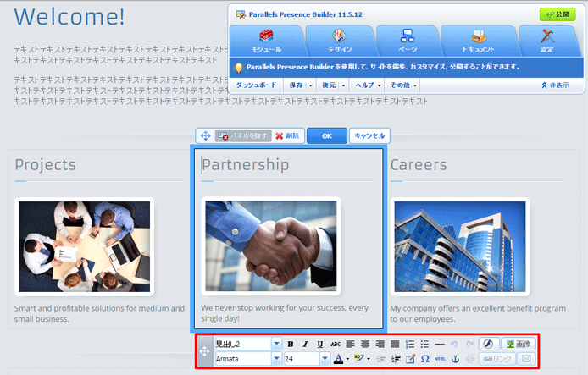588x375 pixels.
Task: Click the handshake Partnership image
Action: (271, 247)
